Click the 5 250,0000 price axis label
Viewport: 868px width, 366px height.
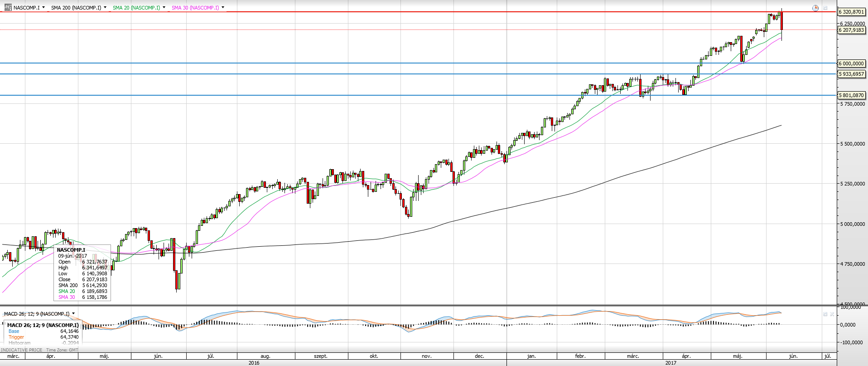coord(853,184)
